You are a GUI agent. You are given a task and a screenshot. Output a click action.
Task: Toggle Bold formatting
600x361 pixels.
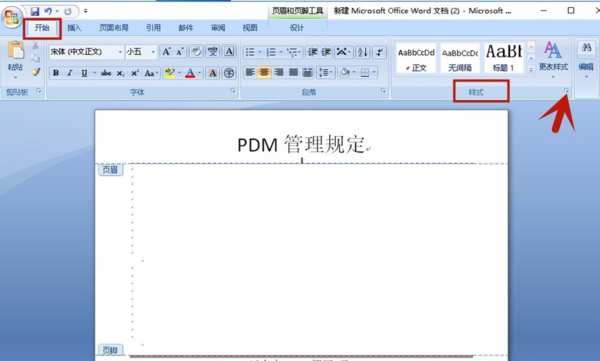[56, 73]
